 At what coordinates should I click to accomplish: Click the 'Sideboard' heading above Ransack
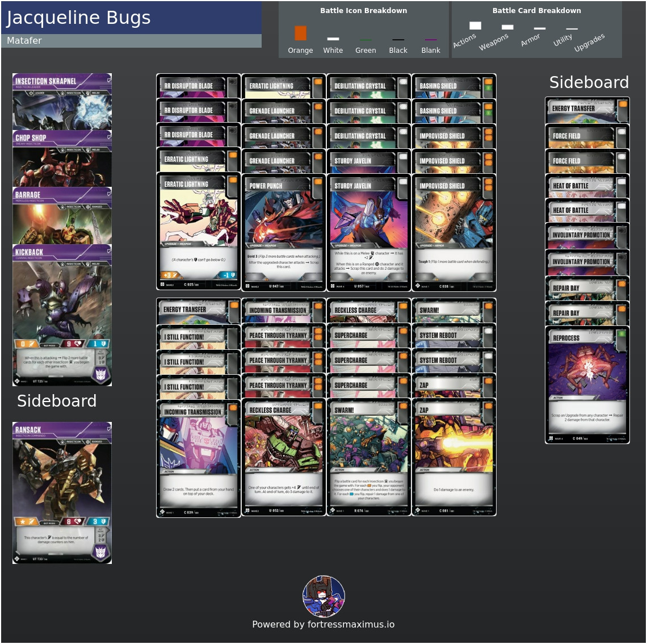click(x=57, y=401)
